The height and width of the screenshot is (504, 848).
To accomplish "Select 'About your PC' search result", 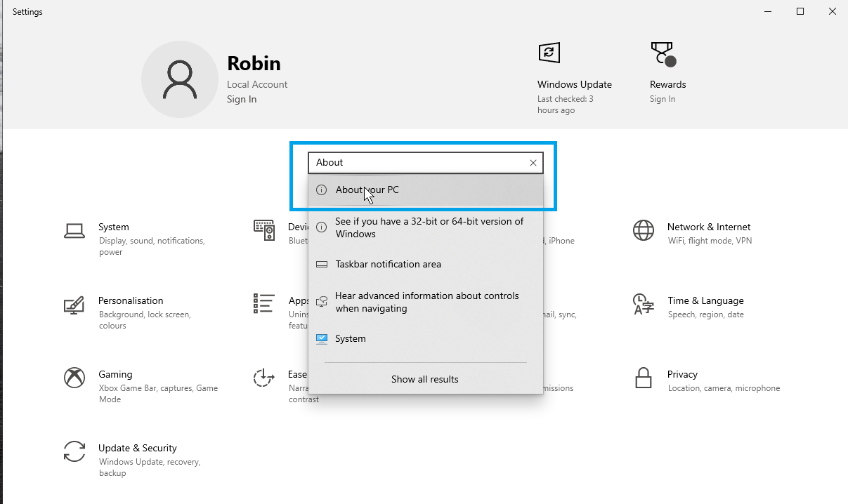I will tap(426, 190).
